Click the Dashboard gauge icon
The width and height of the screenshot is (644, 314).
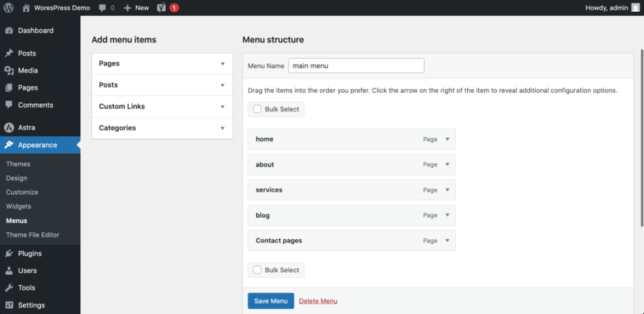(9, 31)
